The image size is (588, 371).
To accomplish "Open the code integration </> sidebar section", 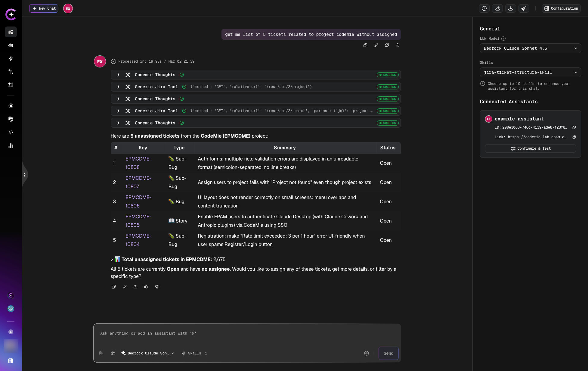I will coord(11,132).
